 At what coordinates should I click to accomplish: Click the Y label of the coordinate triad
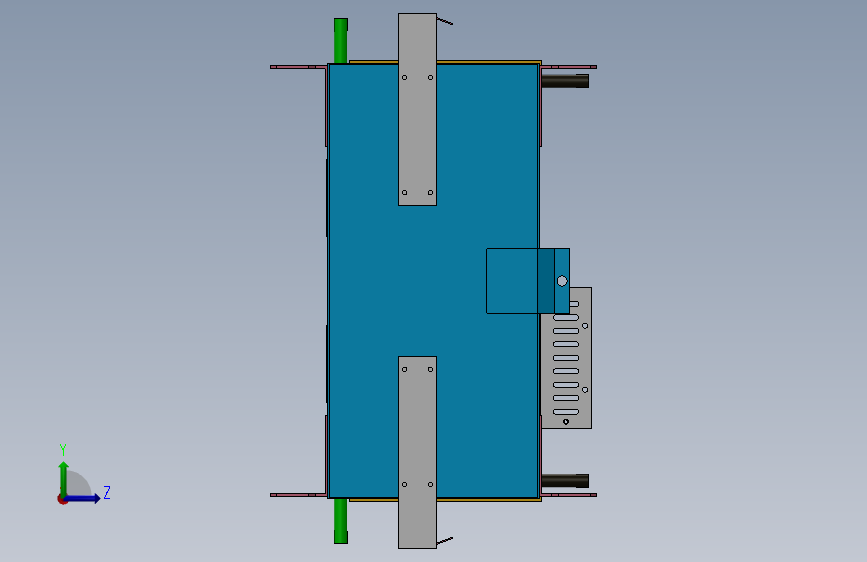pos(63,450)
